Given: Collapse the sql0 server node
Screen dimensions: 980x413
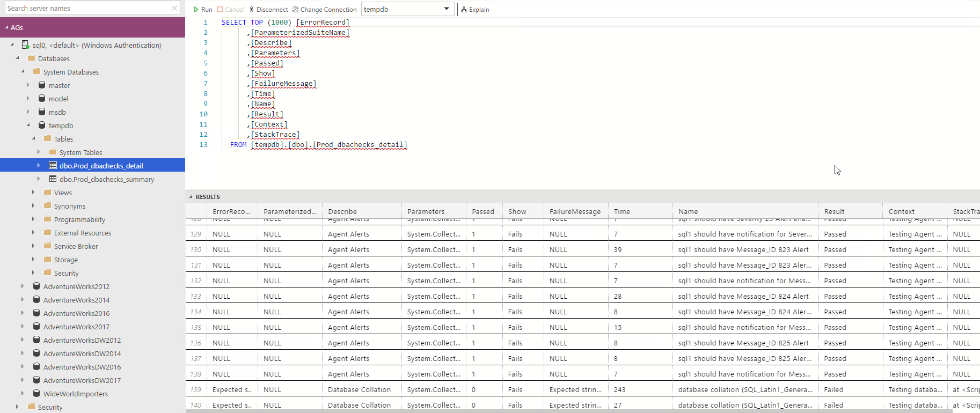Looking at the screenshot, I should tap(12, 45).
